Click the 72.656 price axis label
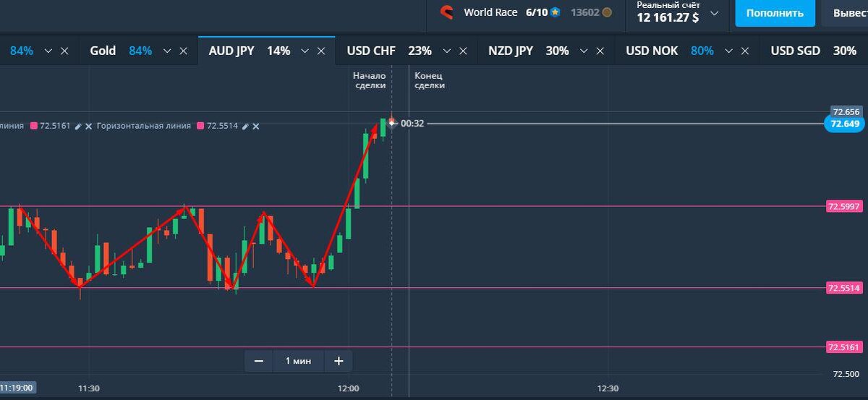Viewport: 868px width, 400px height. (846, 112)
